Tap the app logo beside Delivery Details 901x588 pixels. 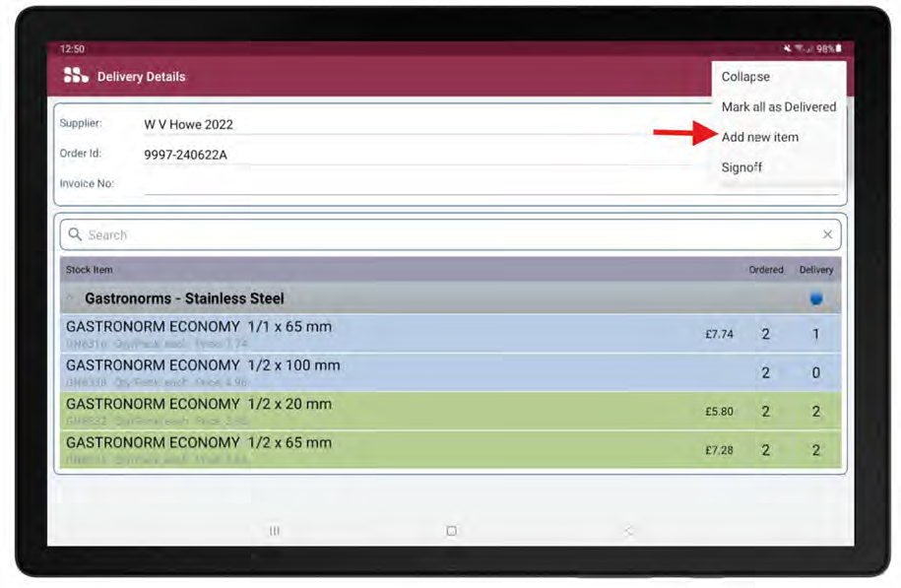click(76, 76)
